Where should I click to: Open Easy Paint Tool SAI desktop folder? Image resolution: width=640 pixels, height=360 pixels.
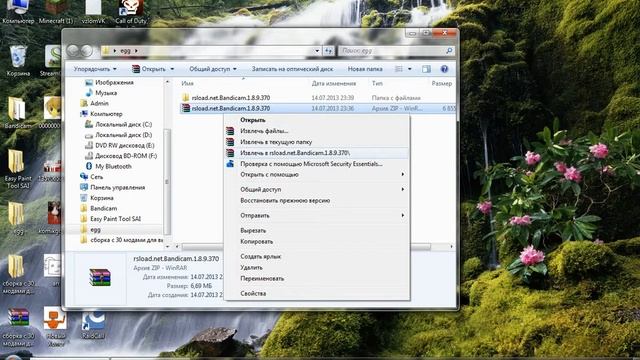[x=18, y=169]
